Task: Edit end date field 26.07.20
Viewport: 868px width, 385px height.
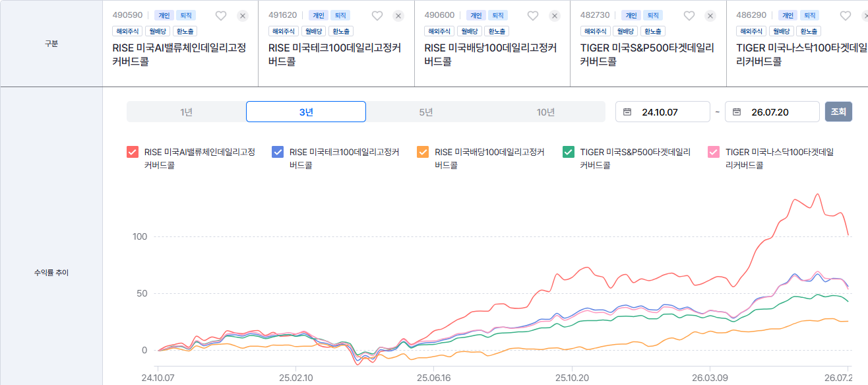Action: pyautogui.click(x=772, y=112)
